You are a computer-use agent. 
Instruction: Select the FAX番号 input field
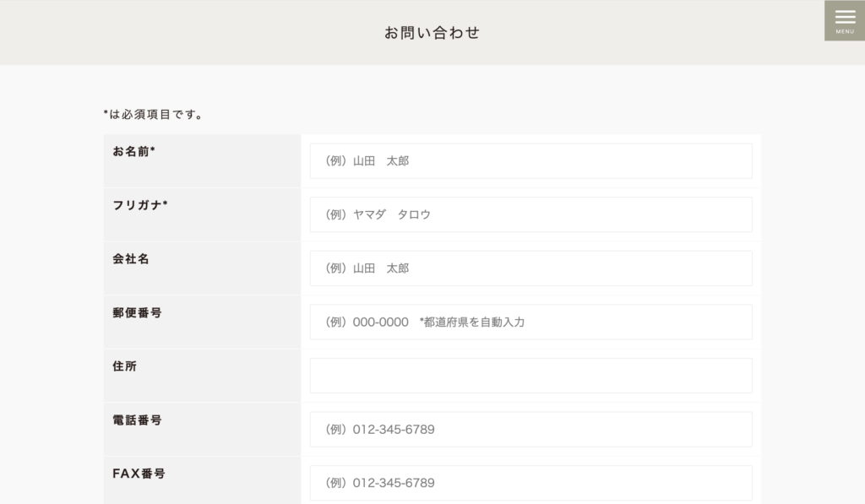coord(530,483)
